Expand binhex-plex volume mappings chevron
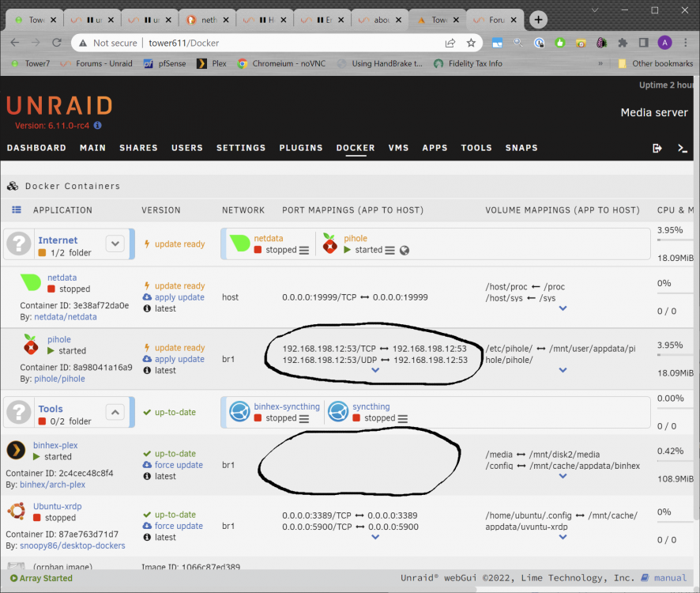The image size is (700, 593). tap(563, 476)
